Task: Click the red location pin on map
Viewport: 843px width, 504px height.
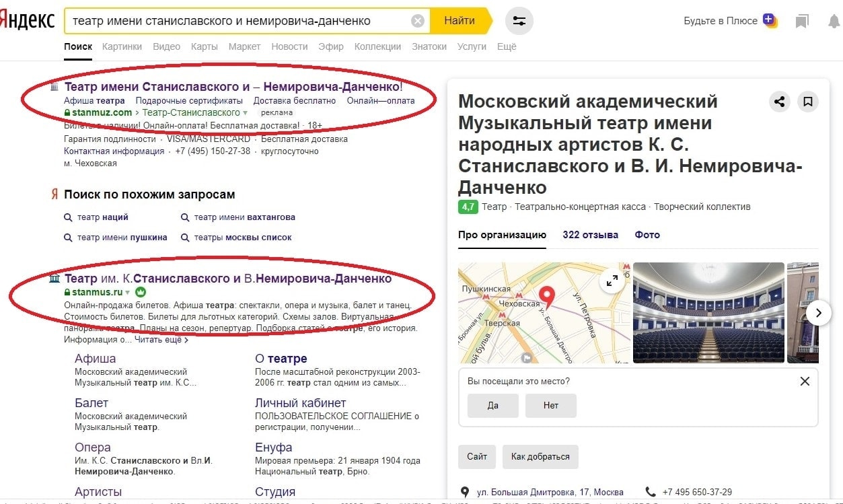Action: [547, 296]
